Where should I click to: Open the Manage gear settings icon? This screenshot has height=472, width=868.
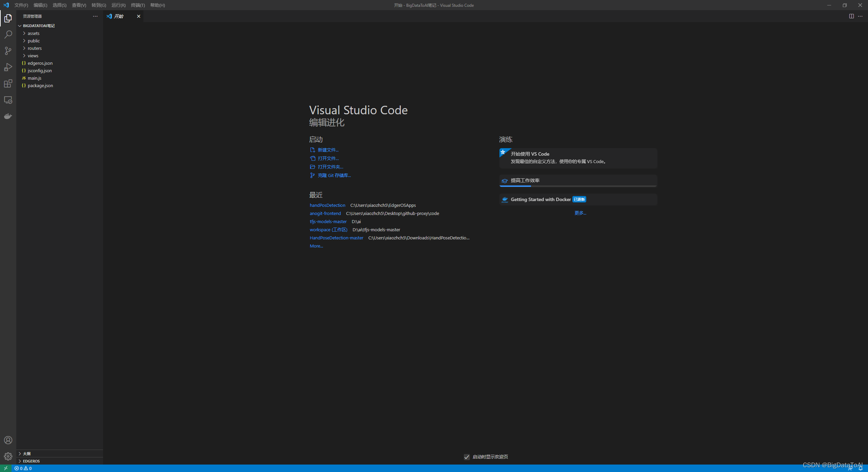coord(8,456)
